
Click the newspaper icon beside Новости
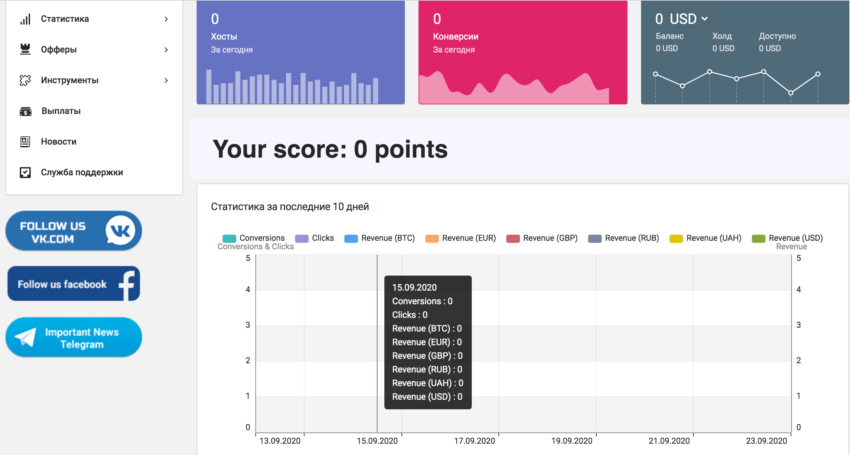pyautogui.click(x=25, y=142)
